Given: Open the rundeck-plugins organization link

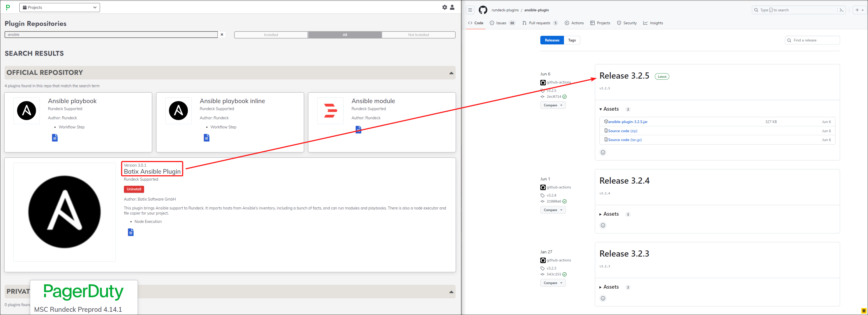Looking at the screenshot, I should click(x=505, y=10).
